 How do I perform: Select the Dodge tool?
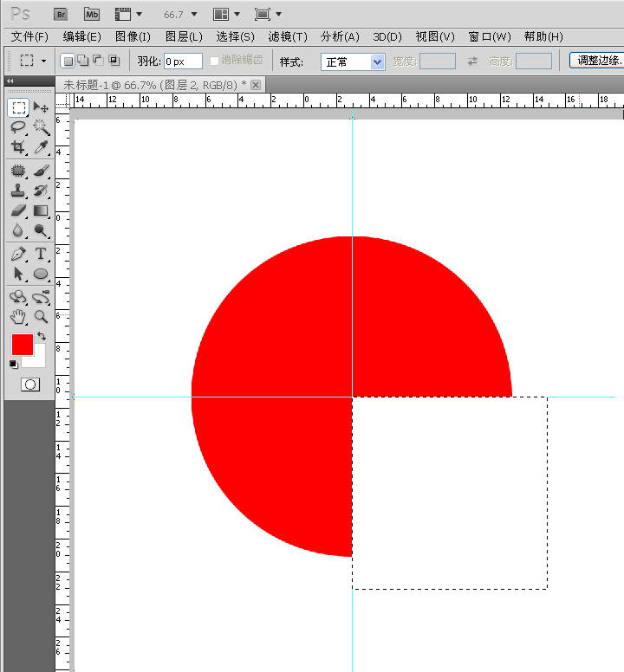pyautogui.click(x=41, y=230)
